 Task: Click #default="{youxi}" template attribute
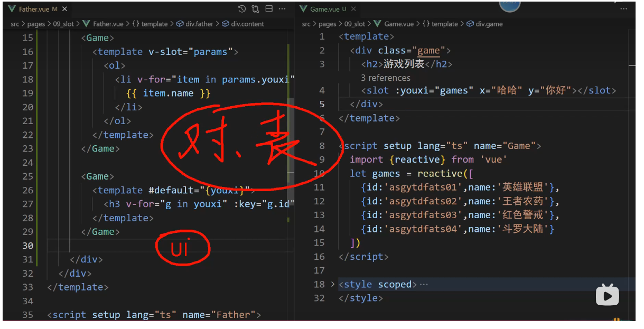(x=199, y=190)
